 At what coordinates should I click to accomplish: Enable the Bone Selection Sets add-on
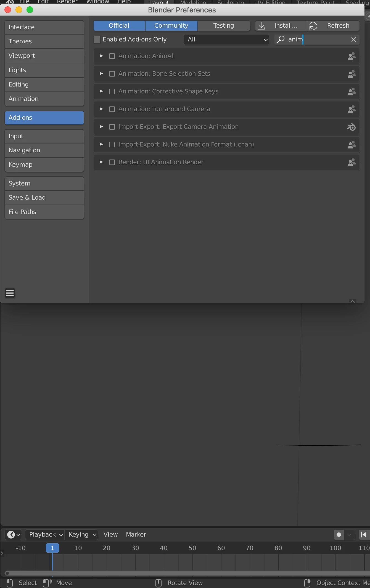click(x=112, y=74)
